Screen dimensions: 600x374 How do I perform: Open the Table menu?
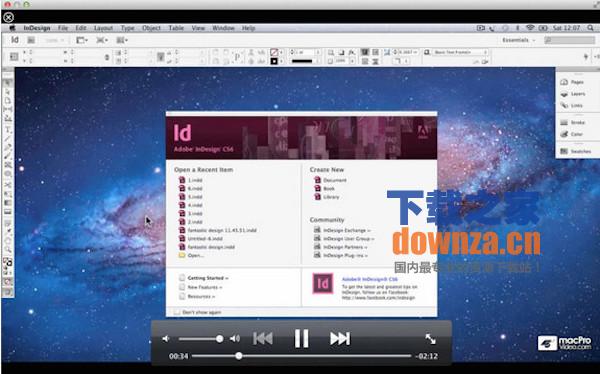tap(176, 28)
